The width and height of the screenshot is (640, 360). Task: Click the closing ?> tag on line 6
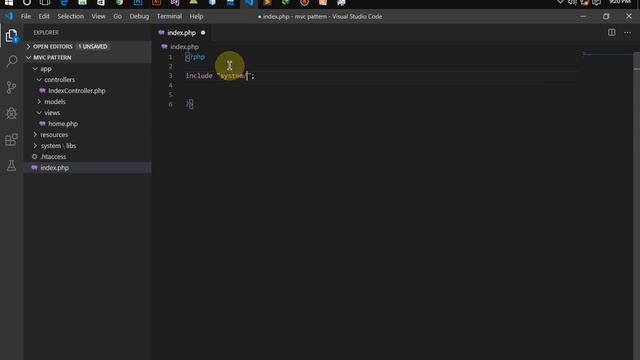coord(189,104)
